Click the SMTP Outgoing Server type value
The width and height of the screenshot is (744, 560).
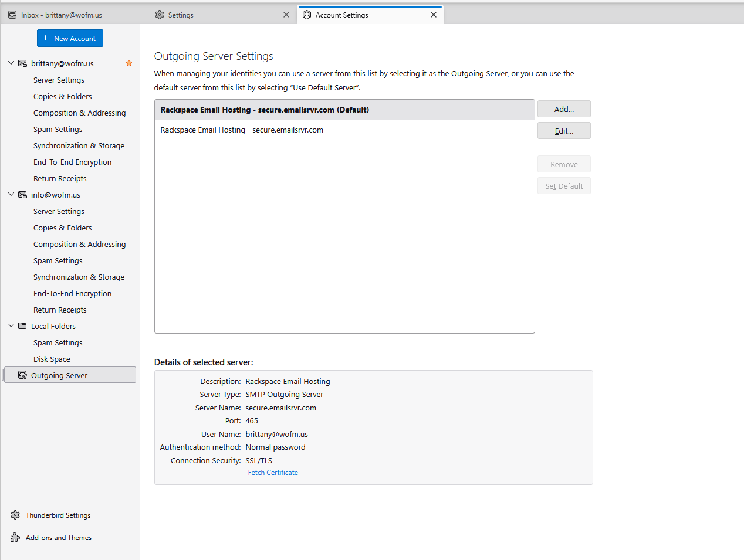click(x=284, y=394)
